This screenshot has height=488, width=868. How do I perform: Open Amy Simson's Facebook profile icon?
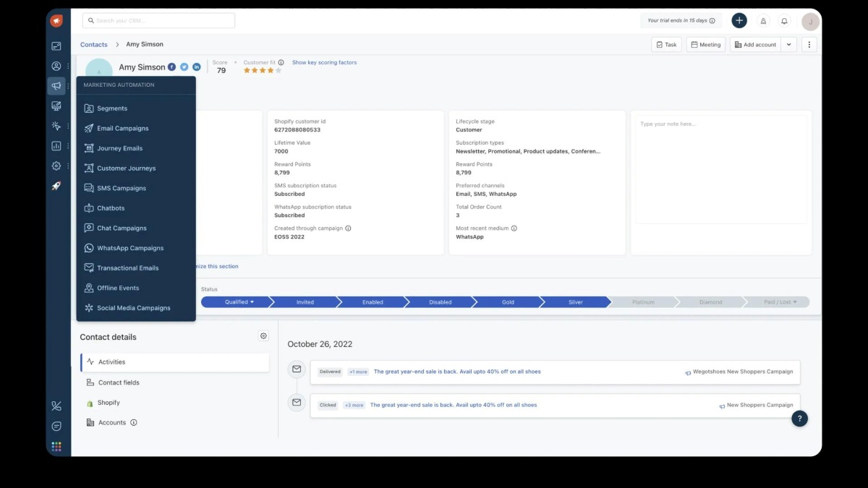pos(172,67)
